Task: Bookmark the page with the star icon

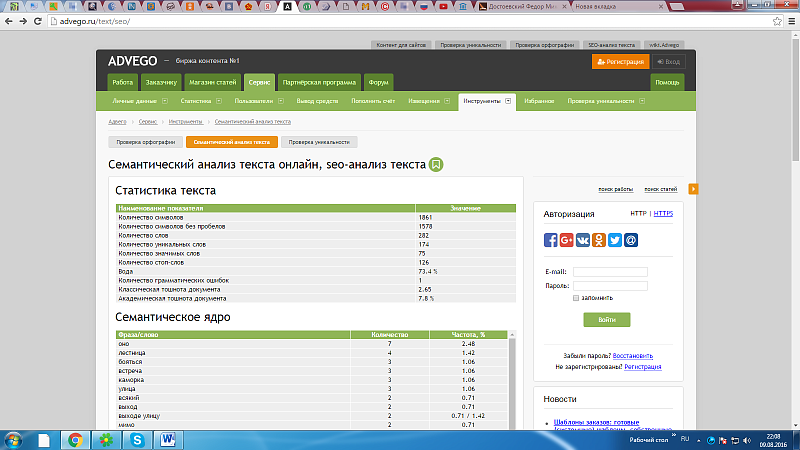Action: point(777,21)
